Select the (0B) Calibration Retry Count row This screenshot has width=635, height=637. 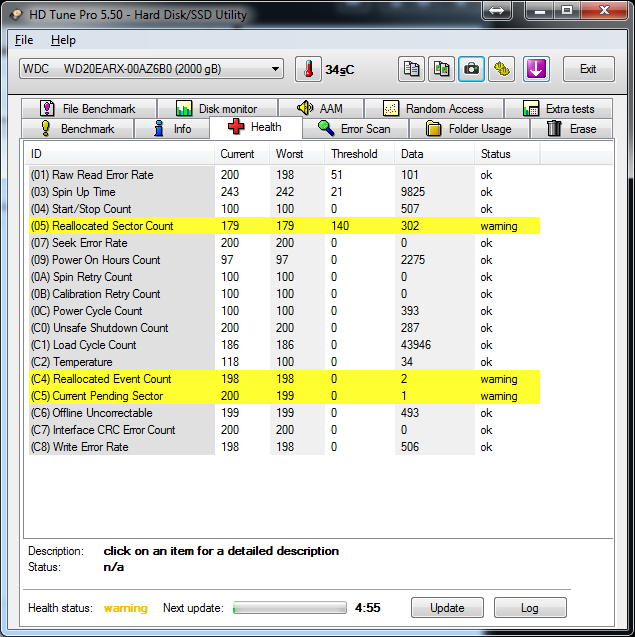click(284, 294)
